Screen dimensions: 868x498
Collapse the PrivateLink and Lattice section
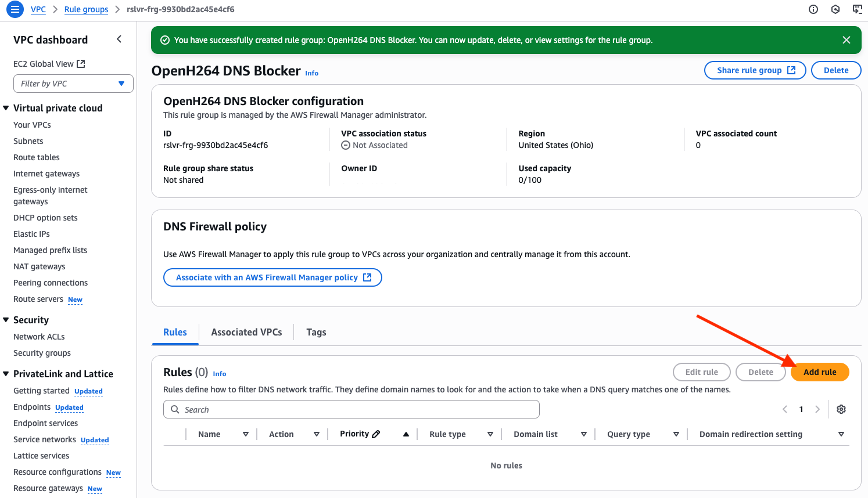point(6,374)
